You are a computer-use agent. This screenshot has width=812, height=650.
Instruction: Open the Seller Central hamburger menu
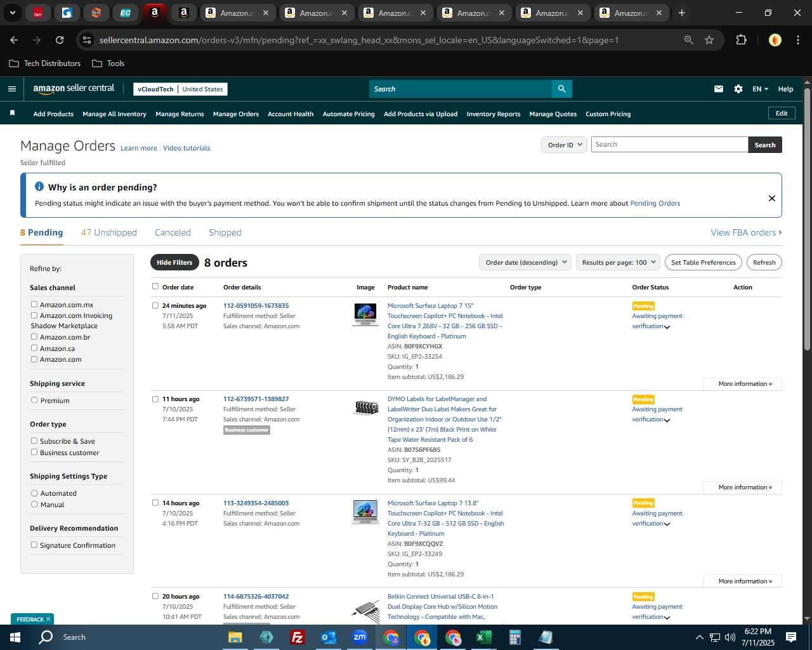11,89
